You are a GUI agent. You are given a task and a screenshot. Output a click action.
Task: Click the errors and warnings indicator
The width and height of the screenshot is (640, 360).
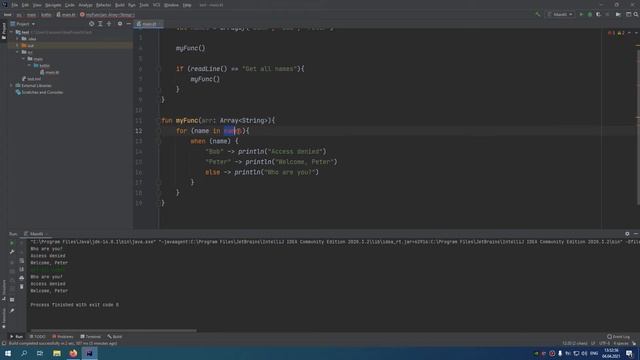(x=616, y=33)
